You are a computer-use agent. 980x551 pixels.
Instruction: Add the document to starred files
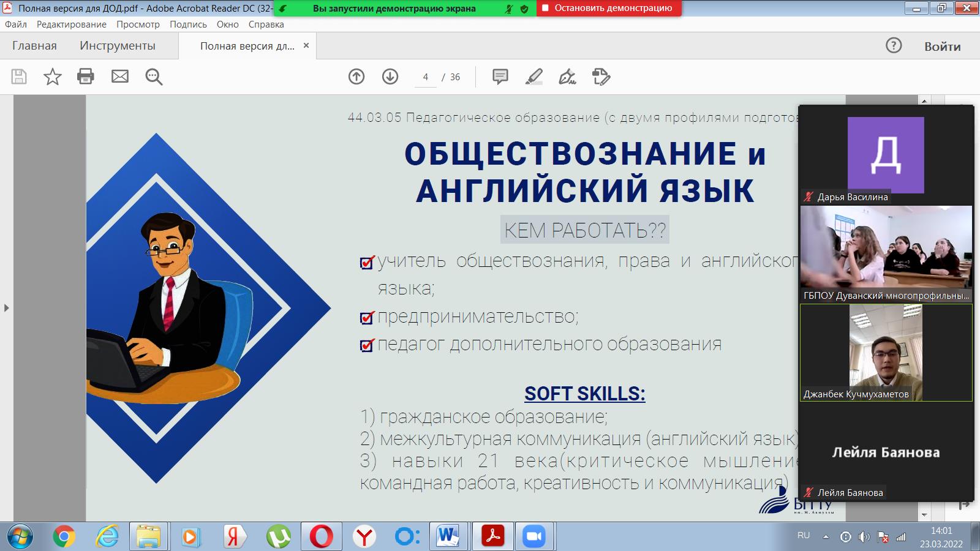point(53,77)
